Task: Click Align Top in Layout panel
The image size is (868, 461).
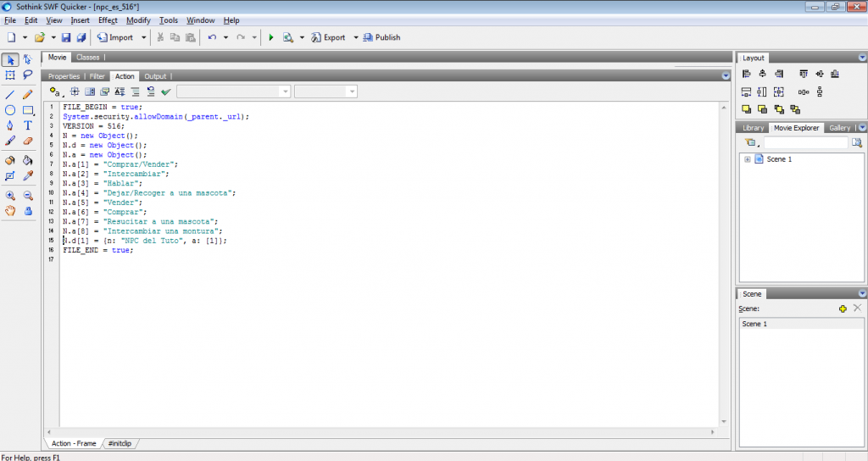Action: point(804,74)
